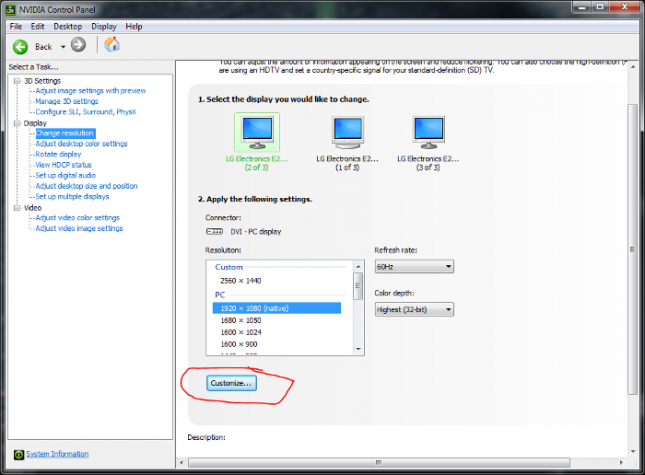Click the System Information icon
Viewport: 645px width, 475px height.
pos(19,454)
